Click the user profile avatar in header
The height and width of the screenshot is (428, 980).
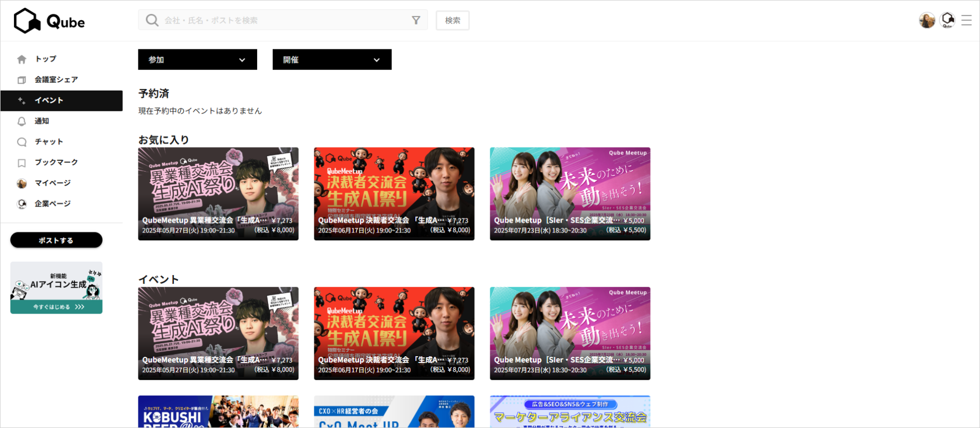(927, 20)
